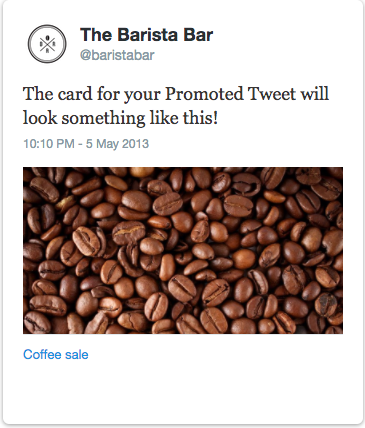Screen dimensions: 365x428
Task: Open the coffee beans card image
Action: pos(183,250)
